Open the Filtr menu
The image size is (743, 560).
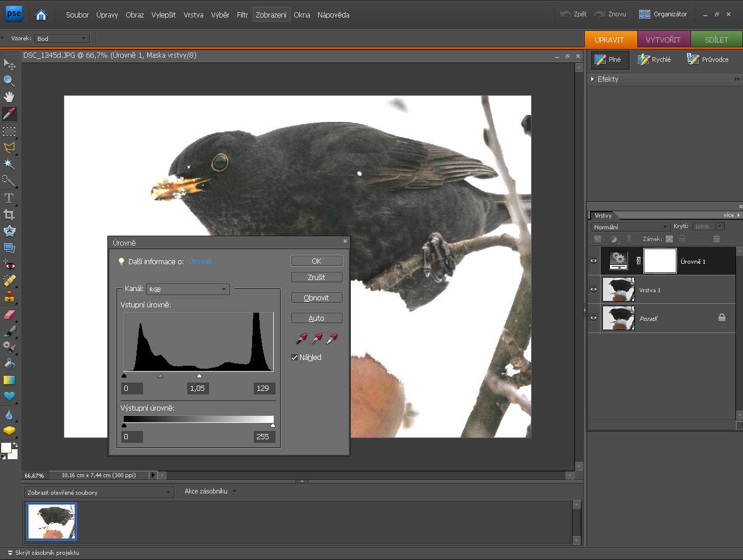tap(242, 15)
